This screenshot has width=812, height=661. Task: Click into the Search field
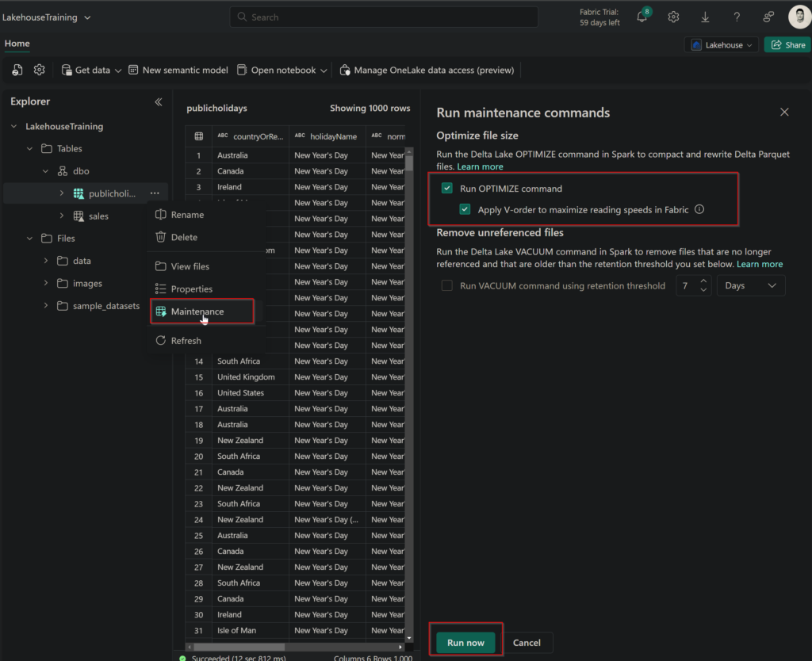click(x=384, y=17)
